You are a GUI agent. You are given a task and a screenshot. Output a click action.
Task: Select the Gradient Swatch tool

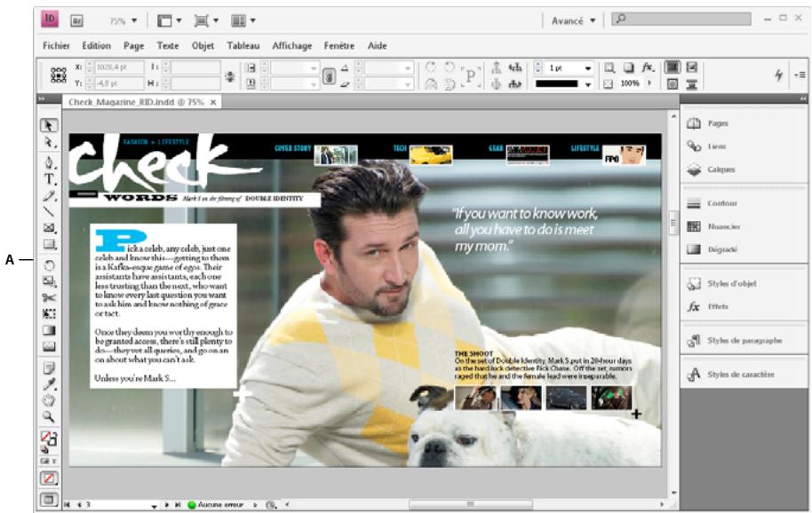[49, 330]
